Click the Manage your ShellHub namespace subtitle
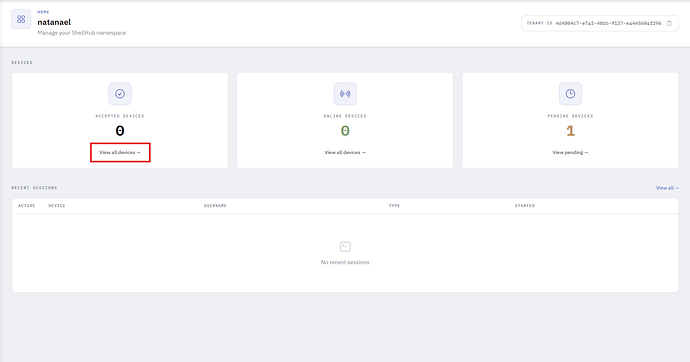Screen dimensions: 690x362 tap(82, 33)
